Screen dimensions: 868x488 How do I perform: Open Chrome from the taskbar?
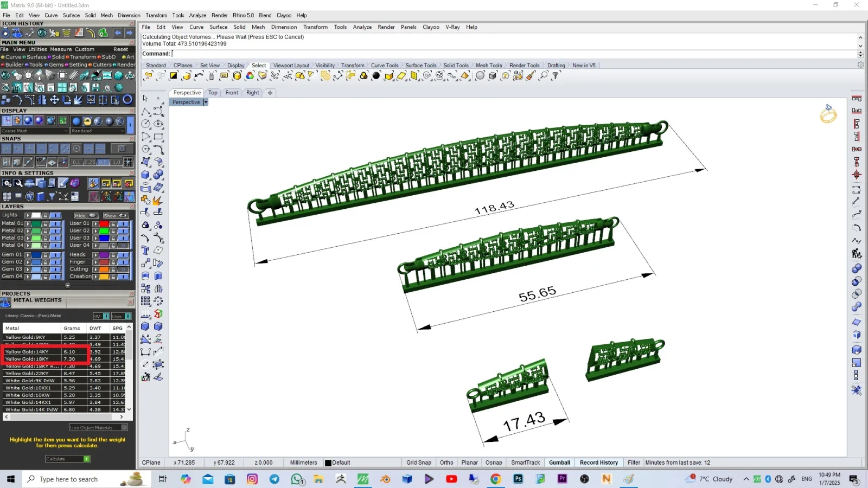coord(496,479)
